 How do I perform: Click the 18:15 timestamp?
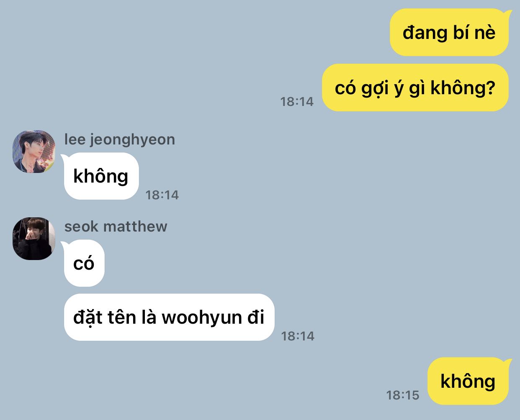(x=403, y=395)
